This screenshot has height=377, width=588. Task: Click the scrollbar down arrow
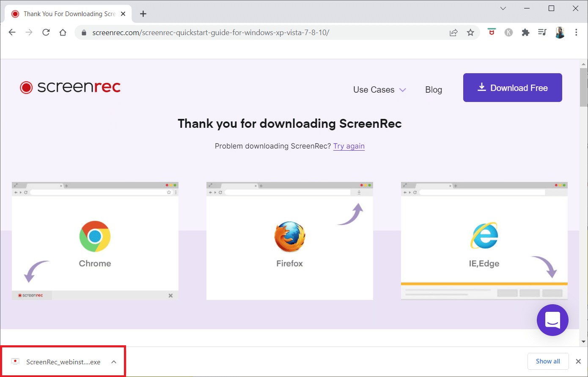[x=584, y=341]
